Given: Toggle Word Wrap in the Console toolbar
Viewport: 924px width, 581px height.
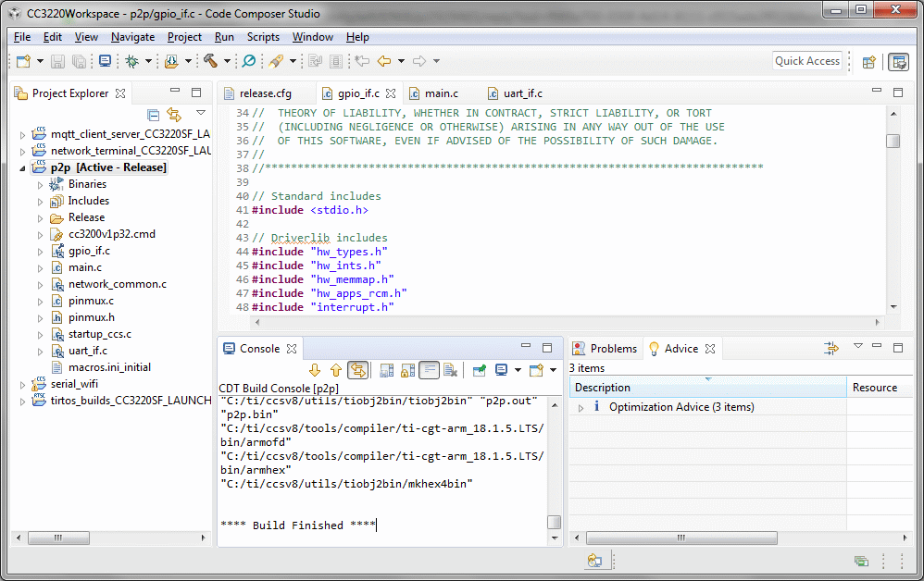Looking at the screenshot, I should tap(428, 370).
